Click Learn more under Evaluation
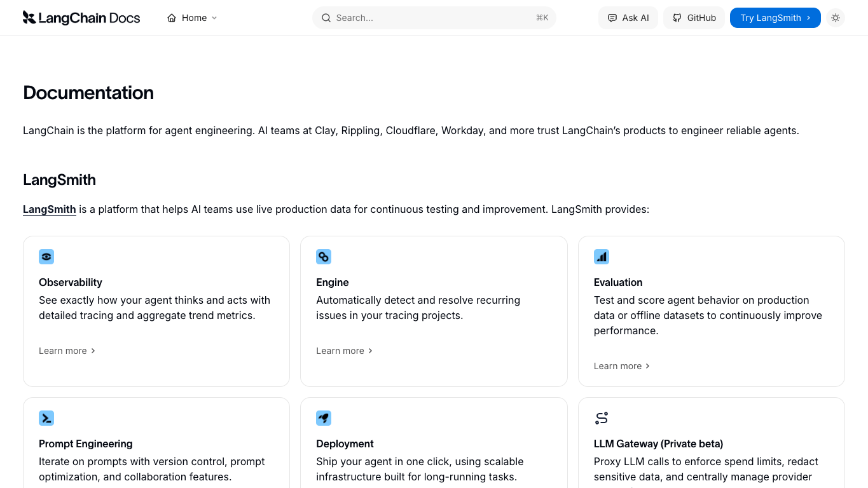This screenshot has width=868, height=488. [x=622, y=366]
